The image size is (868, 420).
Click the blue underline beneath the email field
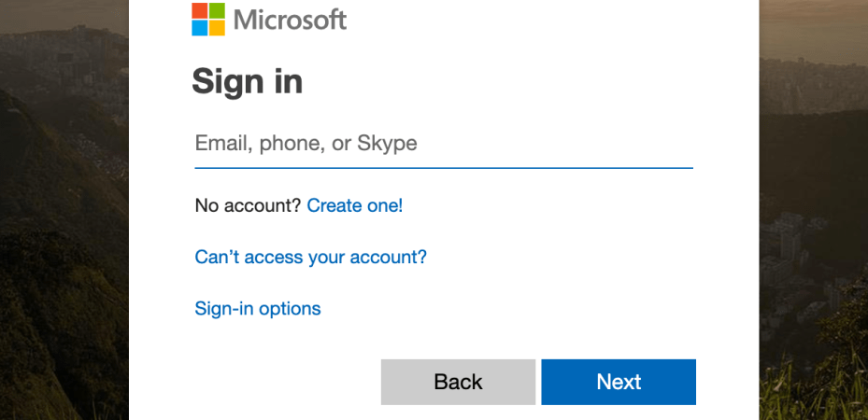coord(443,168)
